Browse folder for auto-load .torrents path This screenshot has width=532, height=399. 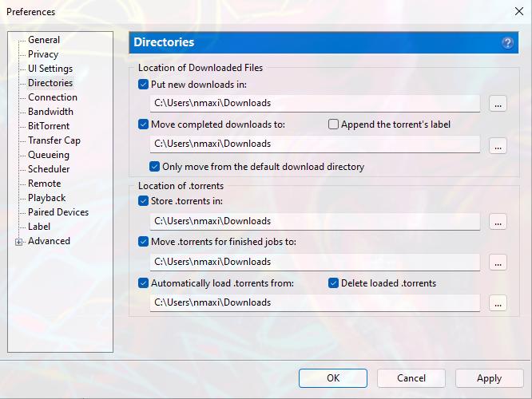click(x=498, y=303)
